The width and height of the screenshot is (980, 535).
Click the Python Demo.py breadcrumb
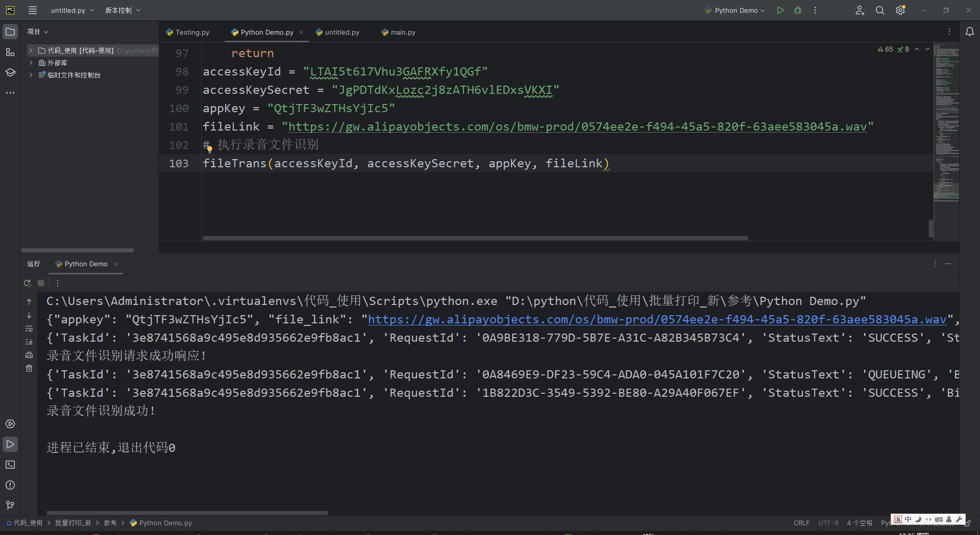pyautogui.click(x=161, y=523)
